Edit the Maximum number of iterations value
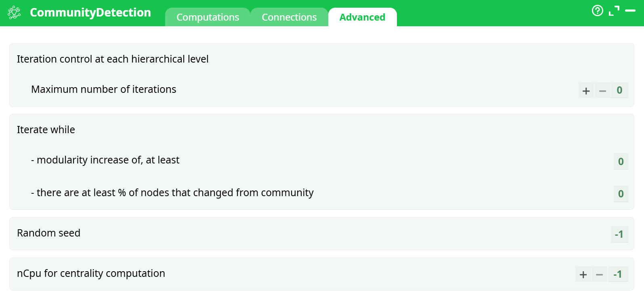 [x=619, y=90]
